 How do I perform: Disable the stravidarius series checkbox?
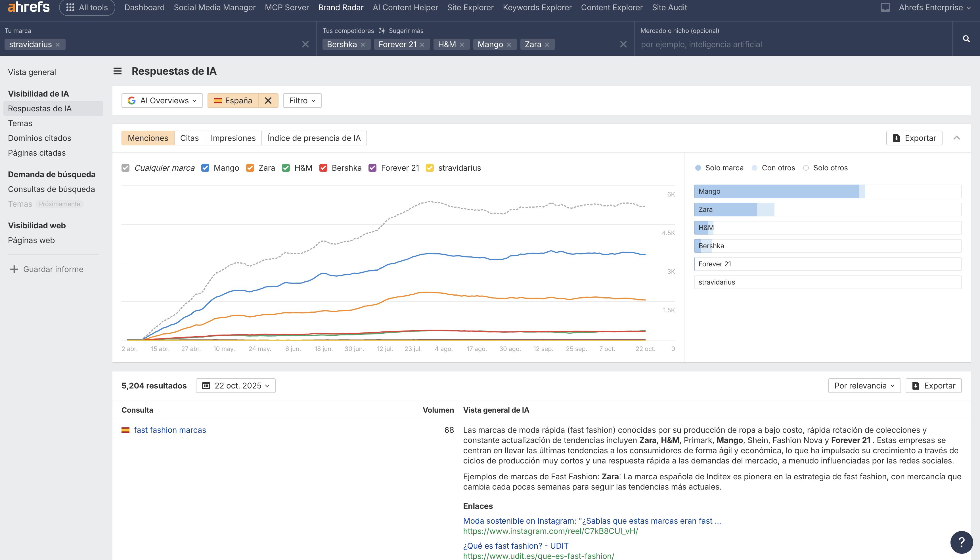(430, 168)
